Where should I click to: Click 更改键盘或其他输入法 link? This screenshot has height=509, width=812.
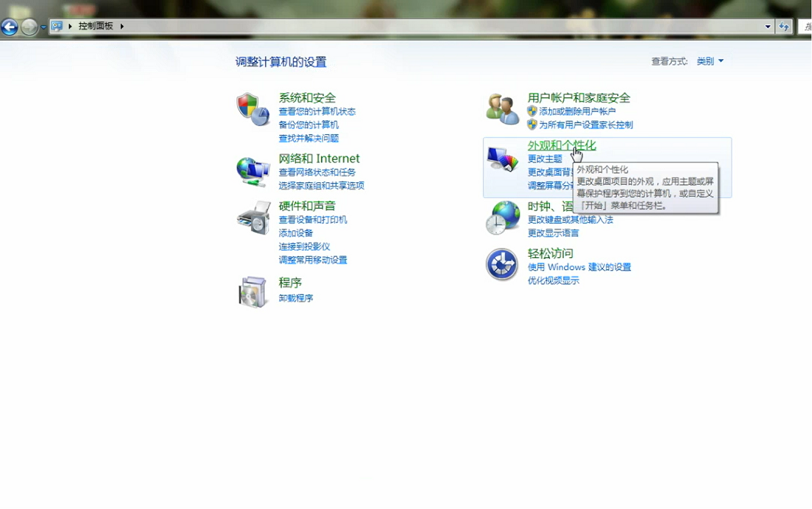[570, 219]
